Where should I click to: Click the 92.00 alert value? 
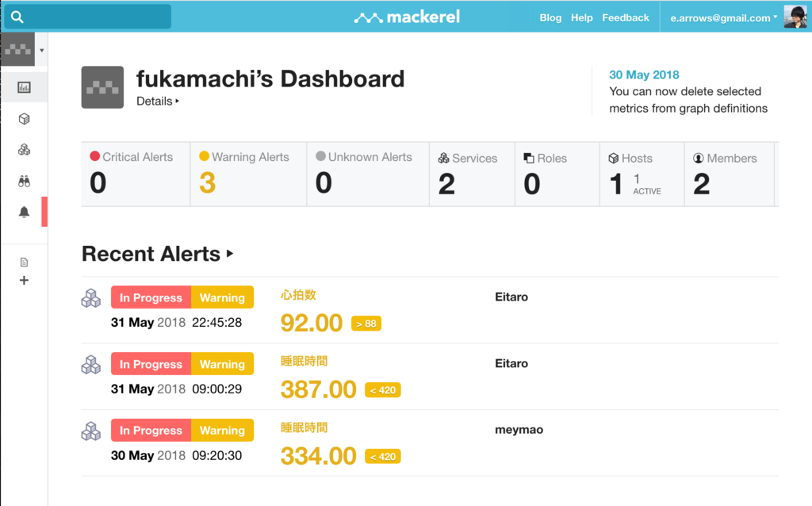click(311, 323)
